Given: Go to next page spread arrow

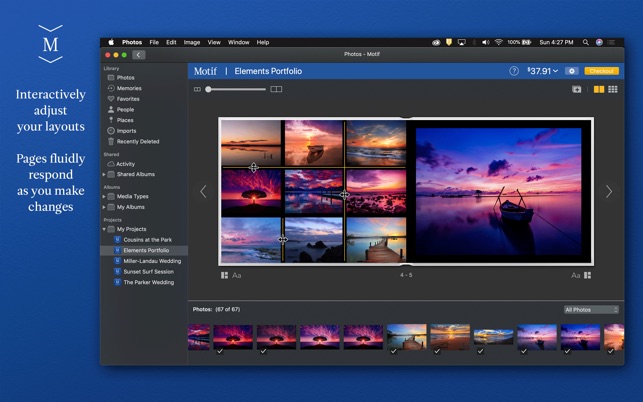Looking at the screenshot, I should 608,192.
